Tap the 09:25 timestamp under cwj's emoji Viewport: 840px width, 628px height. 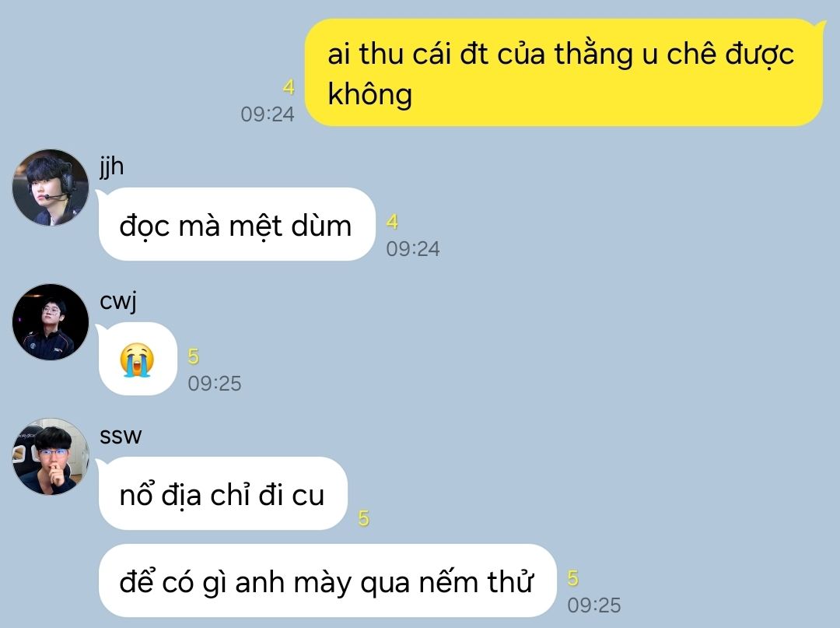tap(215, 384)
